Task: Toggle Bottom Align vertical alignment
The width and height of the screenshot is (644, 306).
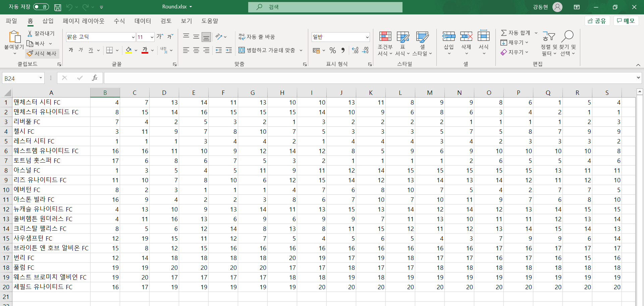Action: (206, 37)
